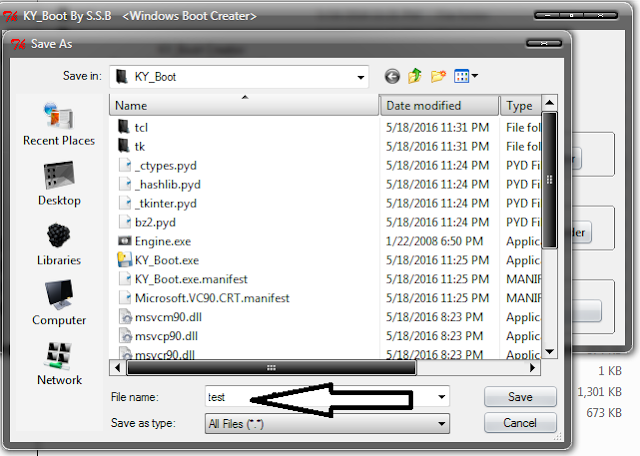Sort files by Date modified column

click(x=440, y=106)
